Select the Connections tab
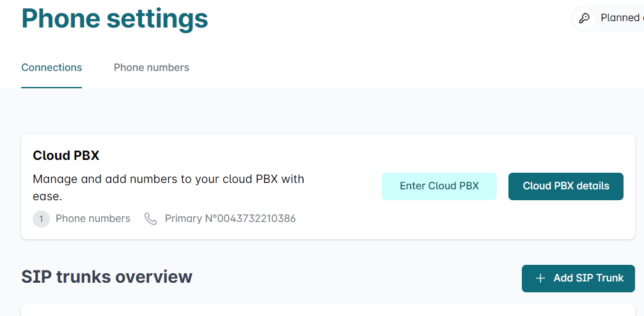 click(x=51, y=67)
